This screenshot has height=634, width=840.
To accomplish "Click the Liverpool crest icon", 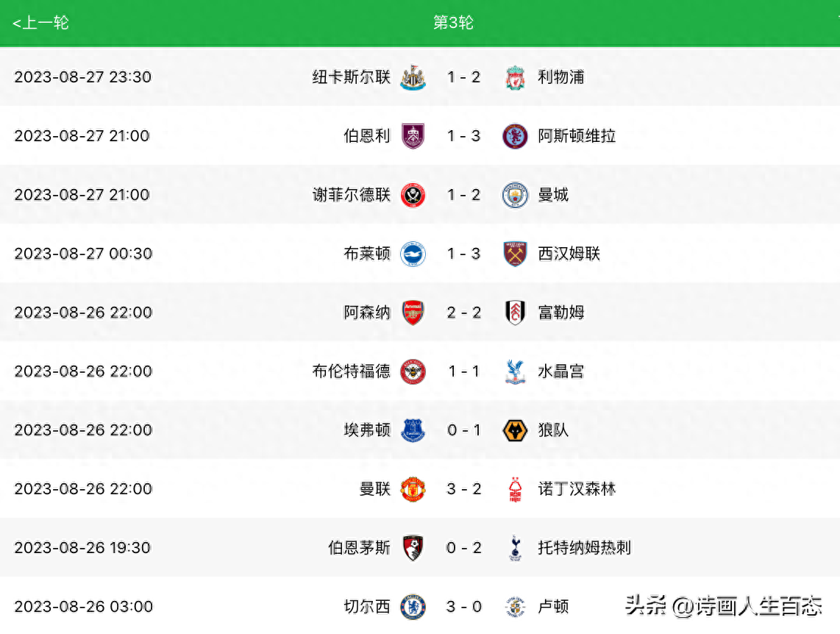I will tap(515, 77).
